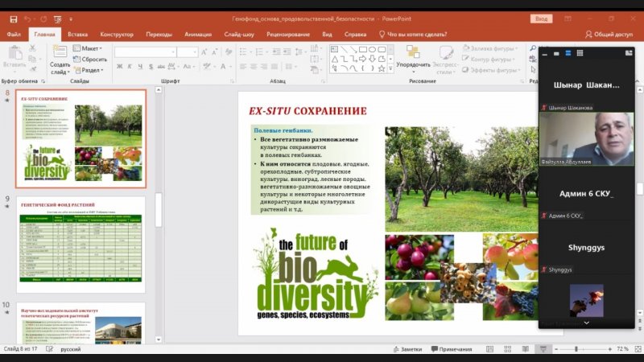Open Эффекты фигуры shape effects dropdown
The image size is (644, 362).
point(491,70)
